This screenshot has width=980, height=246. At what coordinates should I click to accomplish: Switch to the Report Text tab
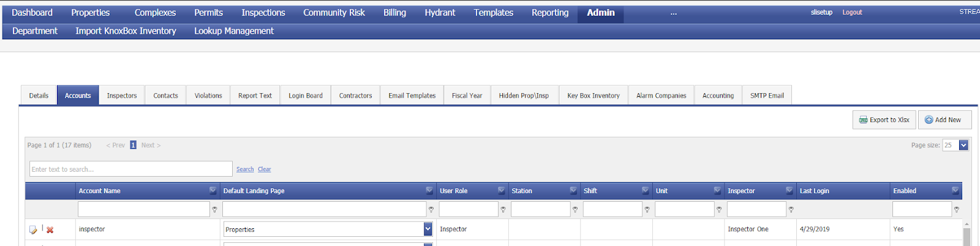(x=255, y=96)
